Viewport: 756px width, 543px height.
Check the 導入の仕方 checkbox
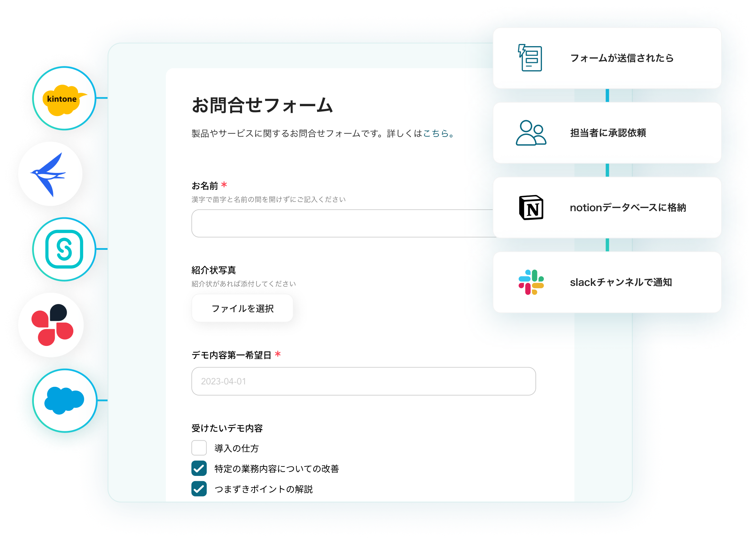[x=199, y=448]
